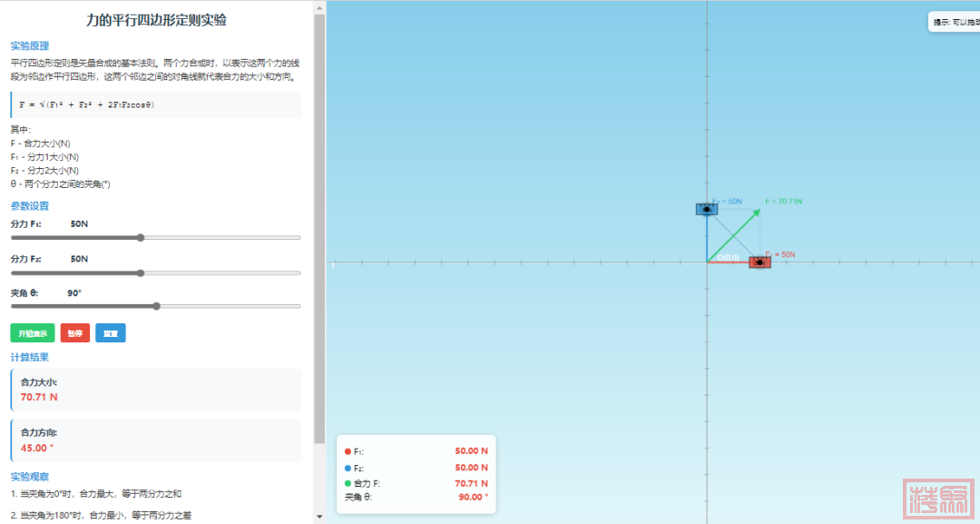Click the sidebar scrollbar up arrow
This screenshot has width=980, height=524.
click(318, 7)
